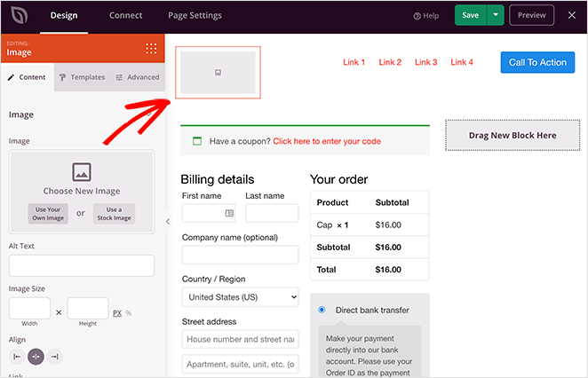This screenshot has width=588, height=378.
Task: Click 'Billing details' heading
Action: [217, 179]
